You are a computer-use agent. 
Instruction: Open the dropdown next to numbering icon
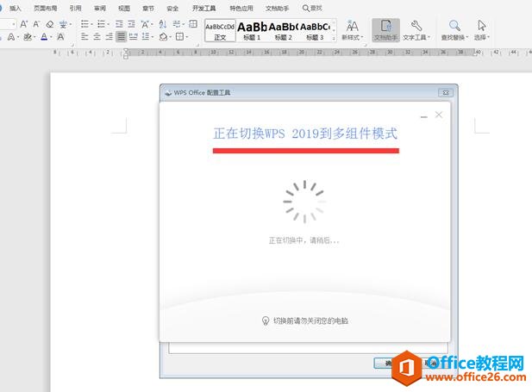(109, 24)
